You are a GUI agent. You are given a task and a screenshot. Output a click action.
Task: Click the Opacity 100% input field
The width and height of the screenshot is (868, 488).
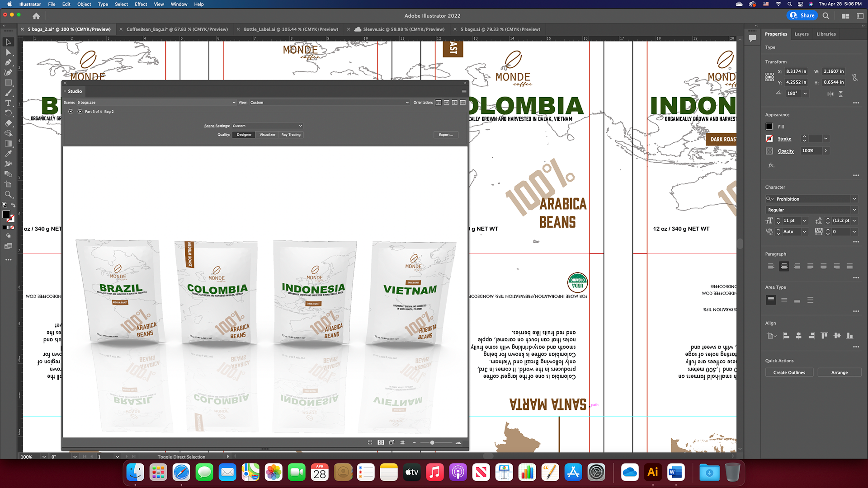811,151
